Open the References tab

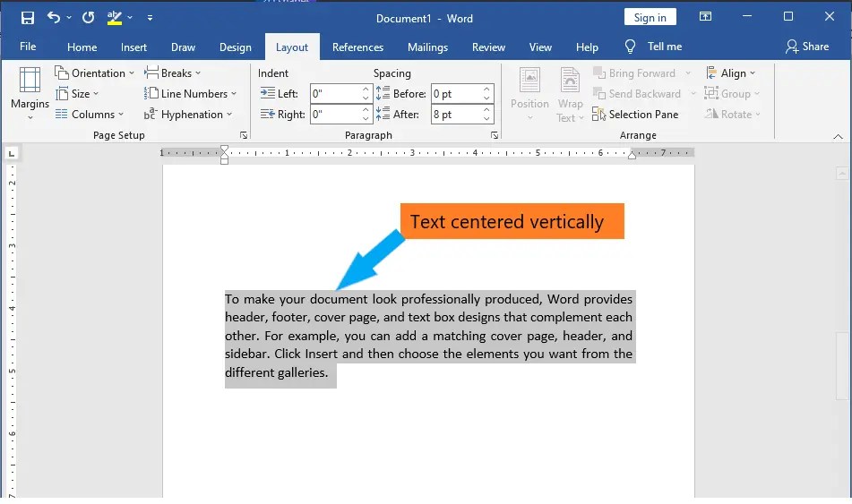357,47
